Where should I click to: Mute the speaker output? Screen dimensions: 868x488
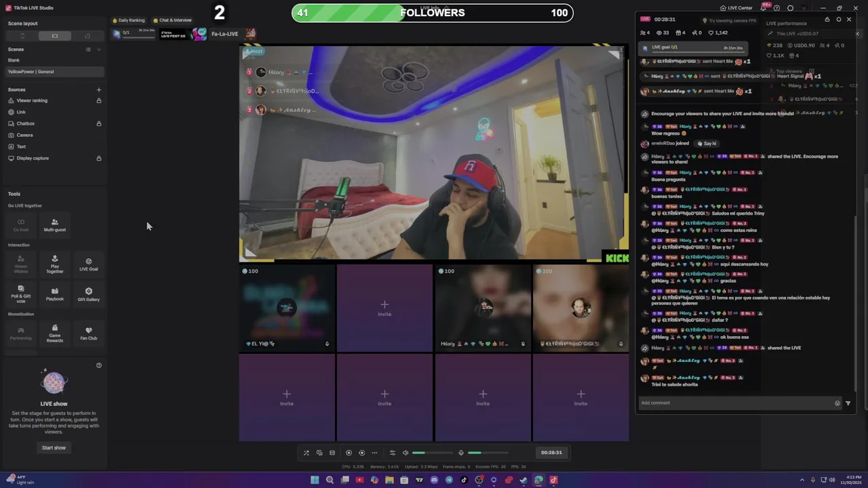click(x=406, y=453)
